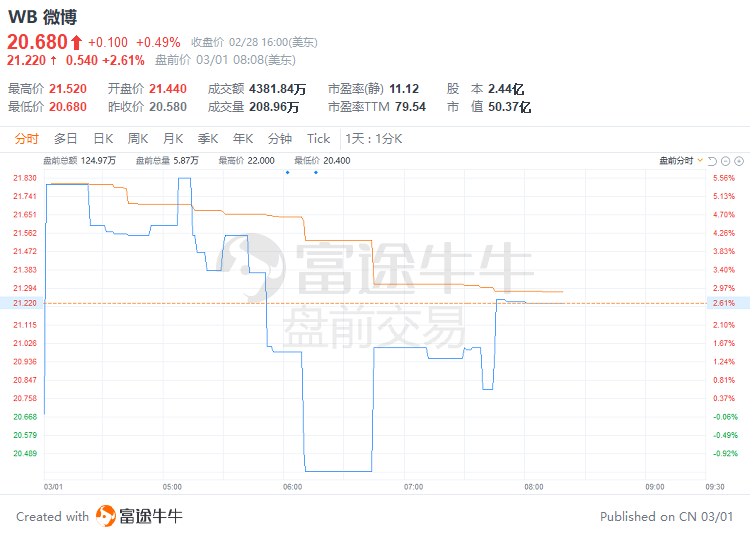Open the 盘前分时 dropdown arrow
Viewport: 750px width, 537px height.
pyautogui.click(x=700, y=161)
